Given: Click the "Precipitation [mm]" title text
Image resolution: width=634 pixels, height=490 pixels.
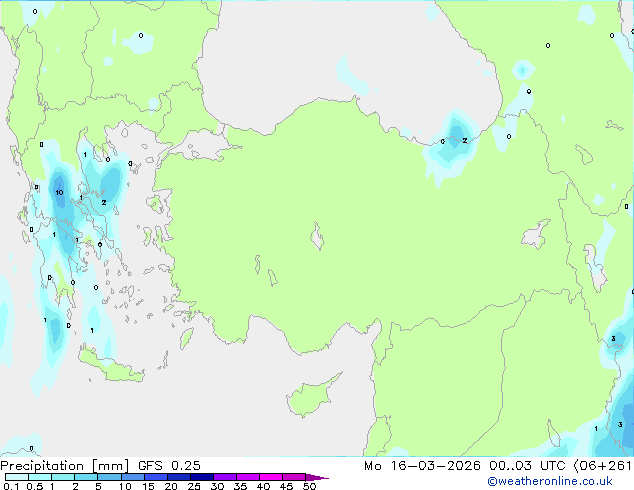Looking at the screenshot, I should click(x=65, y=466).
